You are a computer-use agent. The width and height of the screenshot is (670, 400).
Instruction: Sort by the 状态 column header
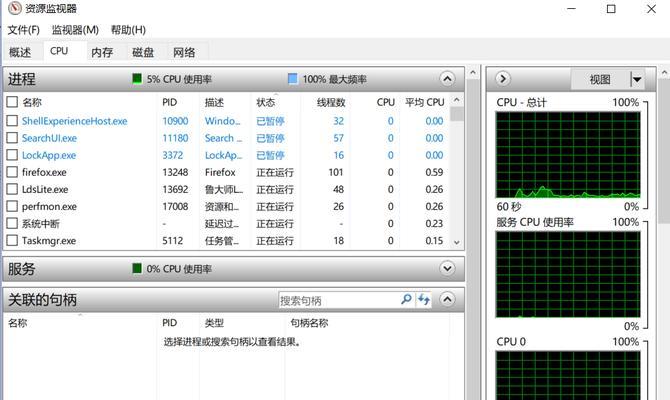coord(265,102)
